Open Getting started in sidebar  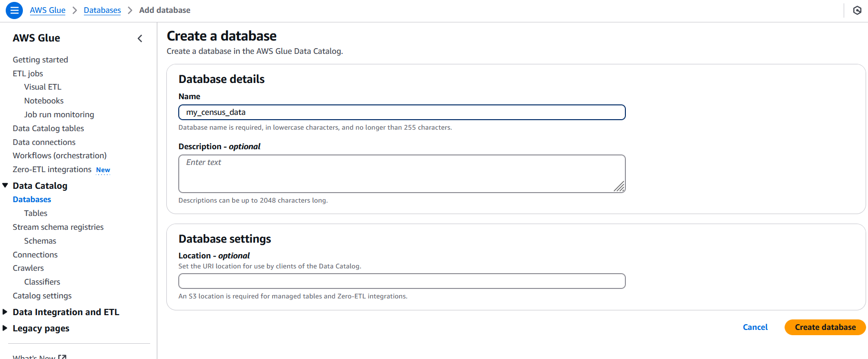pyautogui.click(x=41, y=60)
